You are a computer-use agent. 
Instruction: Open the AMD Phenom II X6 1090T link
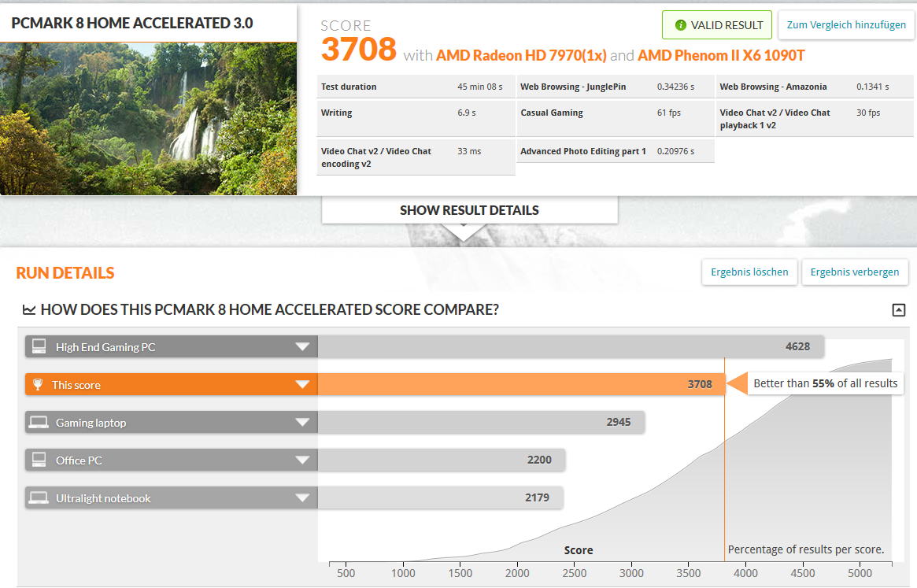click(721, 56)
